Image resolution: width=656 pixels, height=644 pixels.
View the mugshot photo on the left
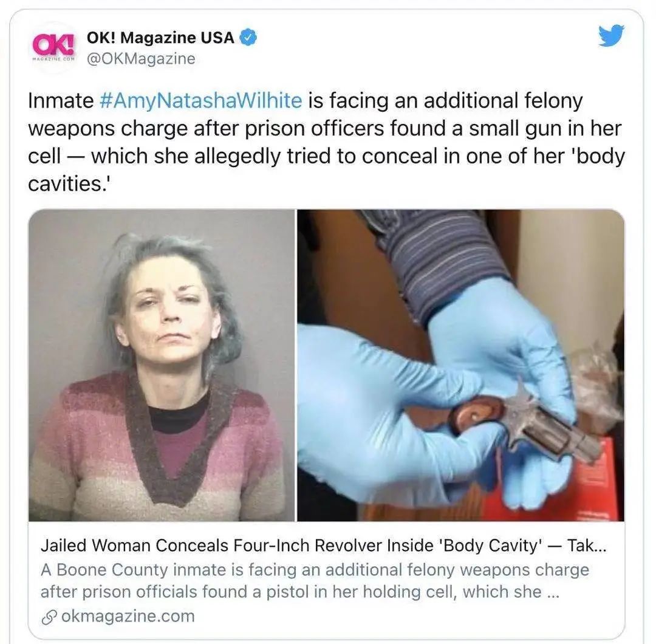tap(162, 365)
